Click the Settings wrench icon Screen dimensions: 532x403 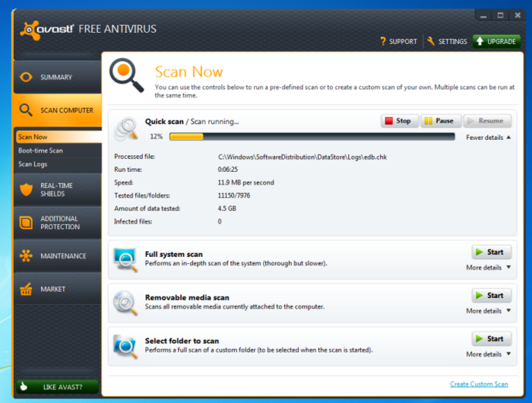pos(431,41)
